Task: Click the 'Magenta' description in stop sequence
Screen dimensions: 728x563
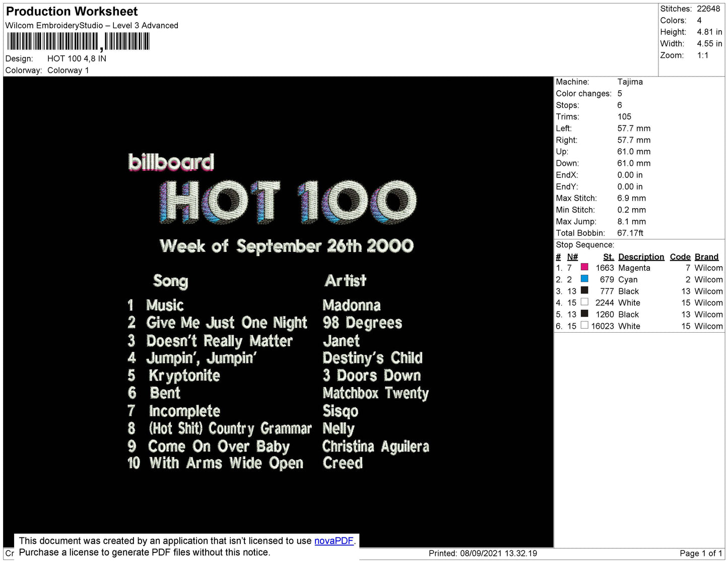Action: (634, 268)
